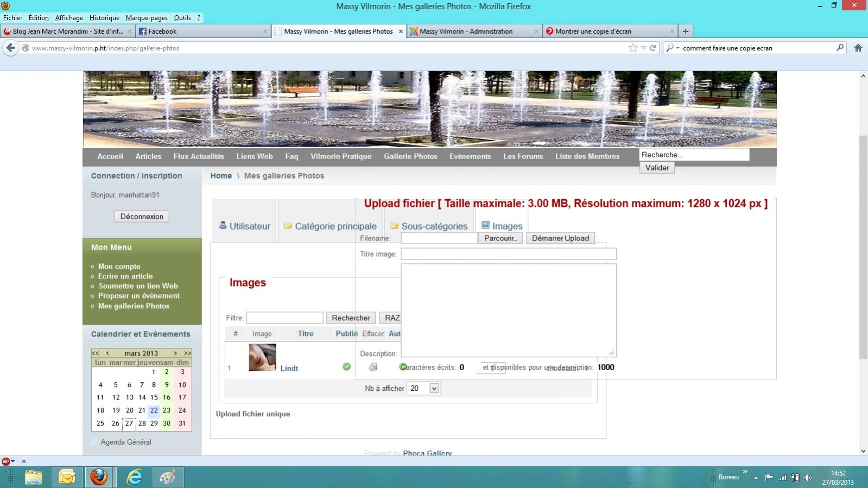This screenshot has height=488, width=868.
Task: Open Proposer un évènement link
Action: coord(139,296)
